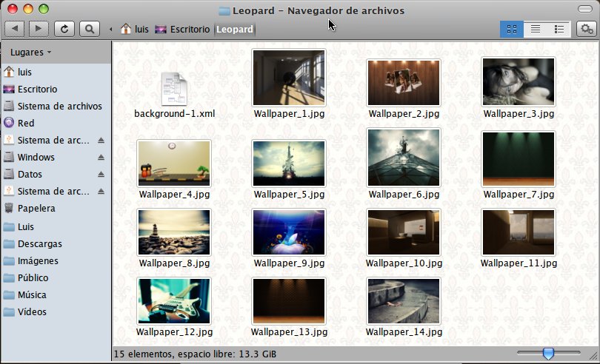Screen dimensions: 600x364
Task: Select Wallpaper_6.jpg thumbnail
Action: [x=404, y=158]
